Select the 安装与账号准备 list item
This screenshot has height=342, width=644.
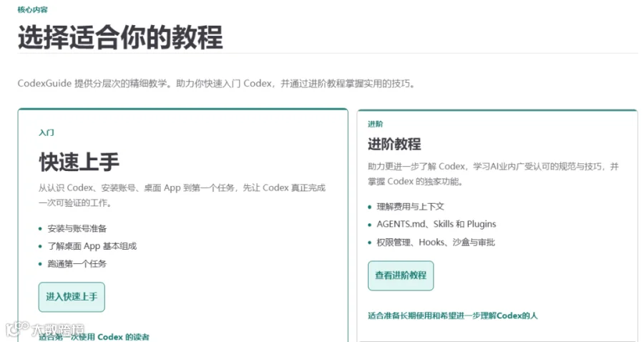click(77, 228)
